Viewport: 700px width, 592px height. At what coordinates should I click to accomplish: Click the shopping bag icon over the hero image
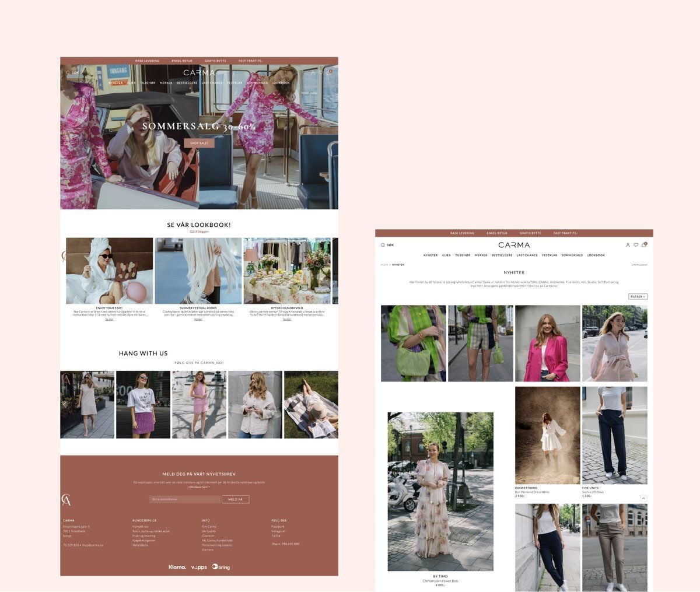[x=329, y=72]
